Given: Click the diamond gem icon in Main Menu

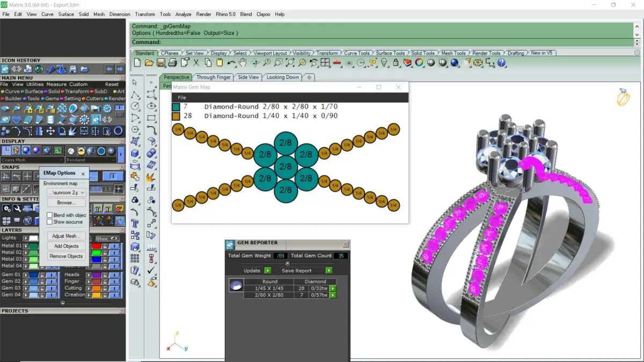Looking at the screenshot, I should click(x=16, y=119).
